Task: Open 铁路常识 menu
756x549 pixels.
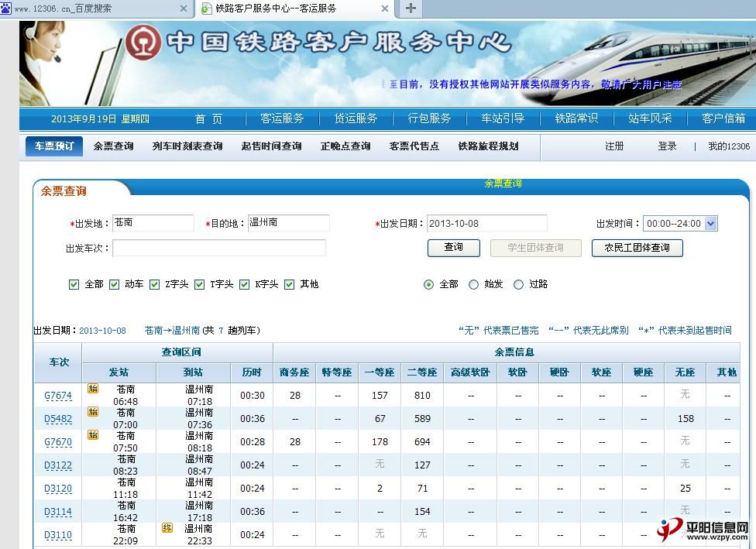Action: coord(576,118)
